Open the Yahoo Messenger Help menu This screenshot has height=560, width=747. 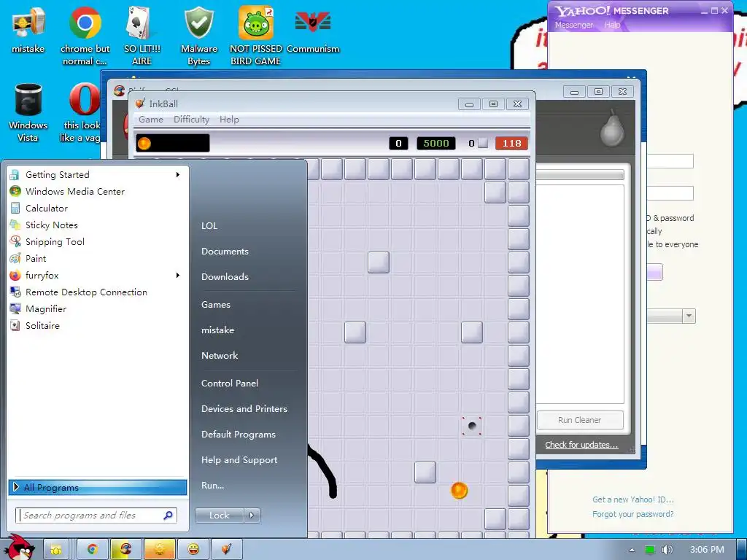pos(613,25)
